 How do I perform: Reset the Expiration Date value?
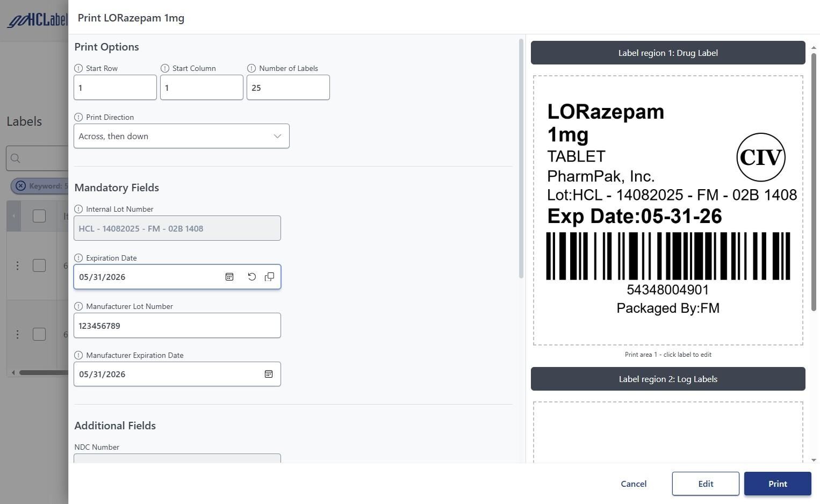click(251, 277)
